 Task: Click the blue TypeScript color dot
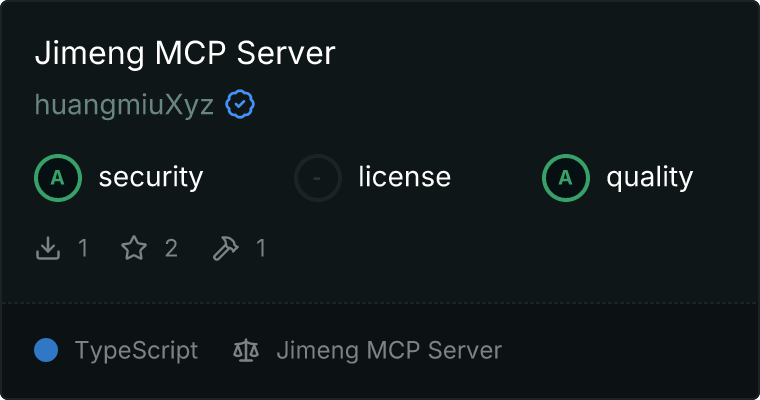(x=46, y=350)
